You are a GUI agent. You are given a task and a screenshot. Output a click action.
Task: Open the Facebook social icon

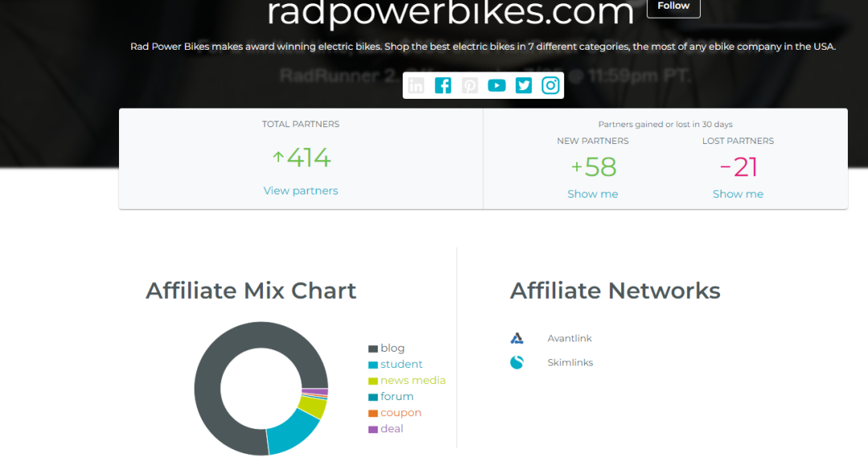(443, 85)
